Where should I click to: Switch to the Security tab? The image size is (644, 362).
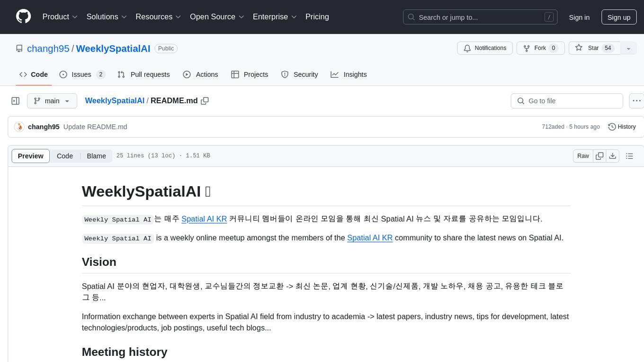300,74
